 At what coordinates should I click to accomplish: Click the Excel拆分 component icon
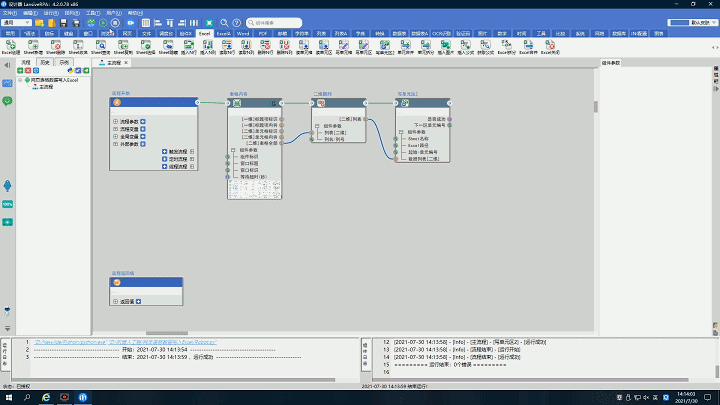(506, 47)
